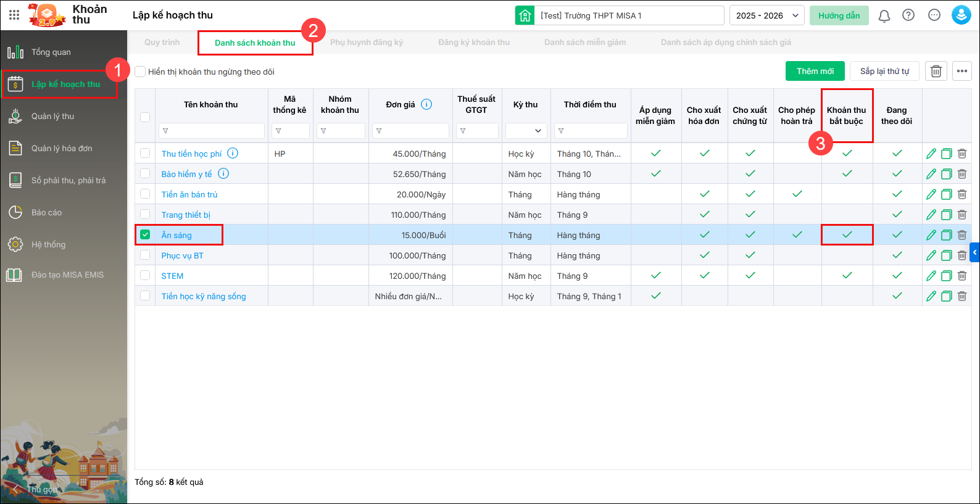The image size is (980, 504).
Task: Uncheck the Ăn sáng row checkbox
Action: (145, 235)
